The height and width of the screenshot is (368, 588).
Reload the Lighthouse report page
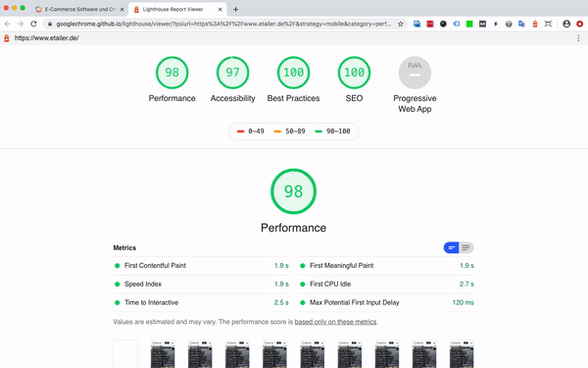coord(33,24)
